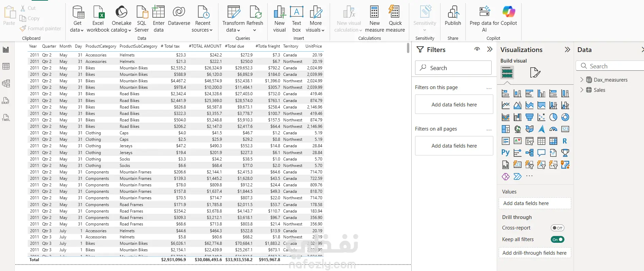Select the Decomposition tree visual
Image resolution: width=644 pixels, height=271 pixels.
click(529, 153)
